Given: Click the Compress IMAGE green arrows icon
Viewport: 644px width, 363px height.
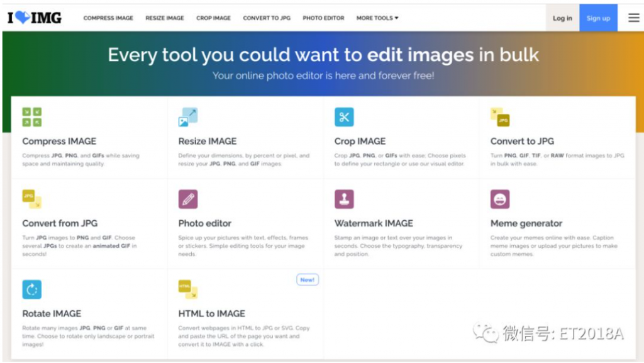Looking at the screenshot, I should pyautogui.click(x=31, y=117).
